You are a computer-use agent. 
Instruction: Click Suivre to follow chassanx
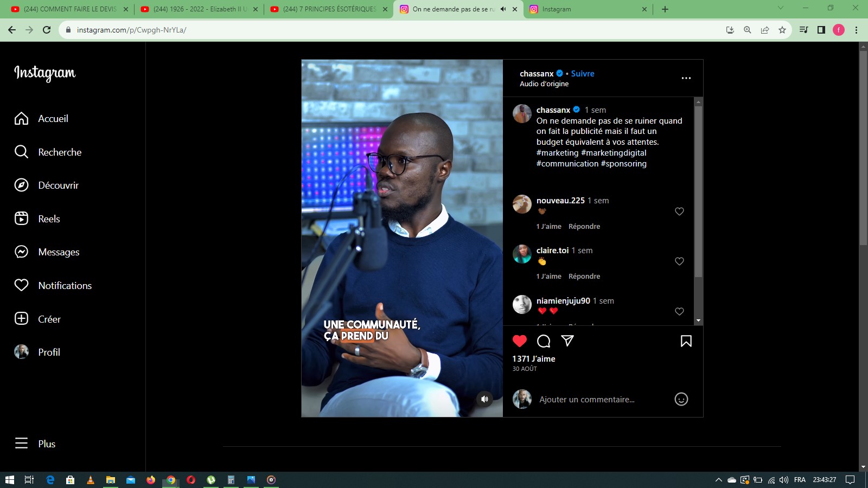point(583,74)
